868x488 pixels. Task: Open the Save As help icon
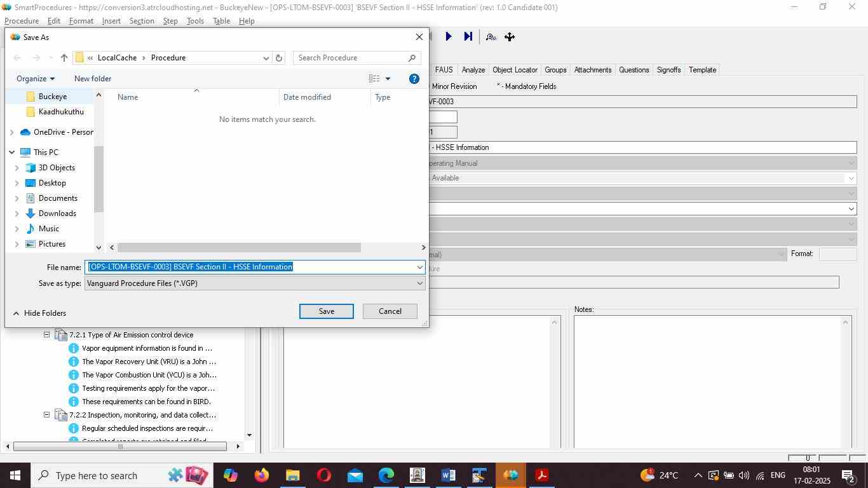coord(414,79)
